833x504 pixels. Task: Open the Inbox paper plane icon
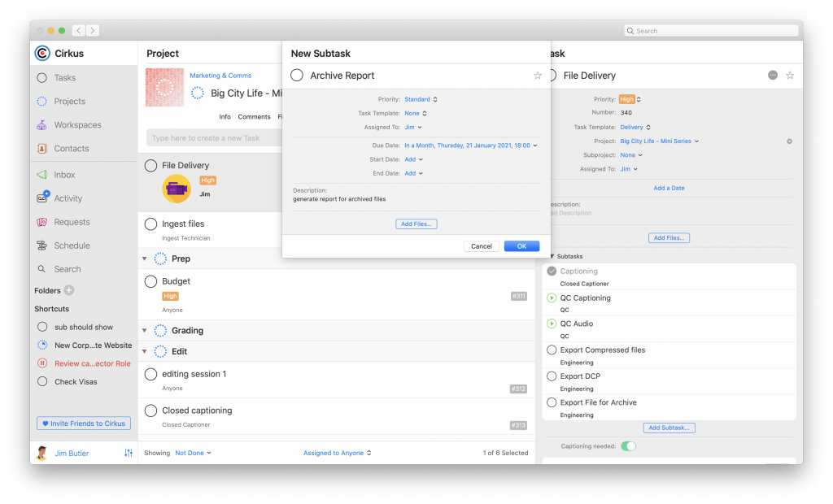(41, 175)
